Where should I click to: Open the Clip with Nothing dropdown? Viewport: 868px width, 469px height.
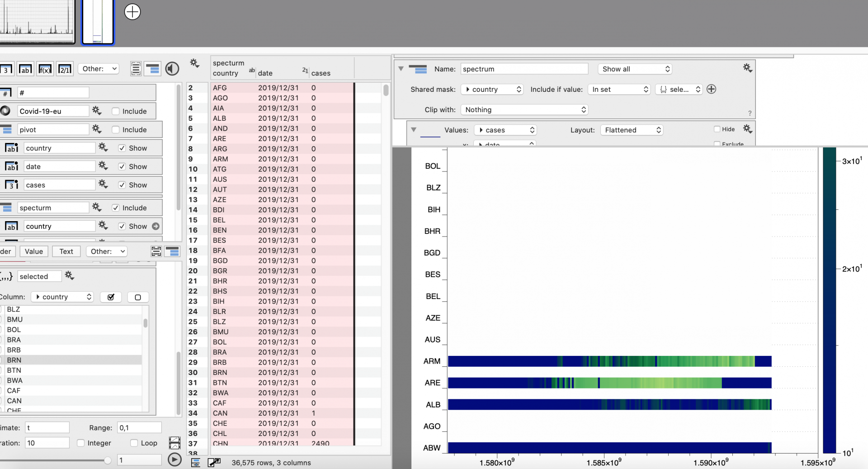pyautogui.click(x=524, y=110)
